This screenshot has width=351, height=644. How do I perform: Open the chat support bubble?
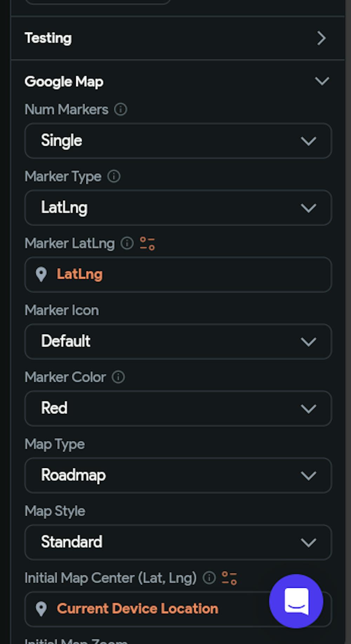point(296,601)
